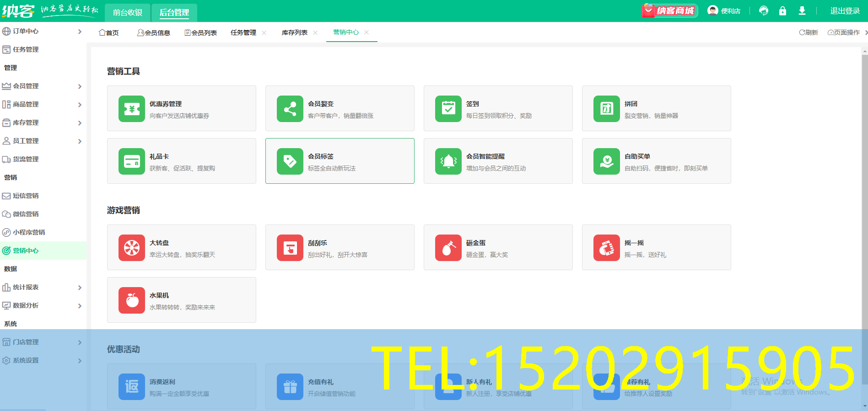Click the page vertical scrollbar
The width and height of the screenshot is (868, 411).
coord(865,219)
